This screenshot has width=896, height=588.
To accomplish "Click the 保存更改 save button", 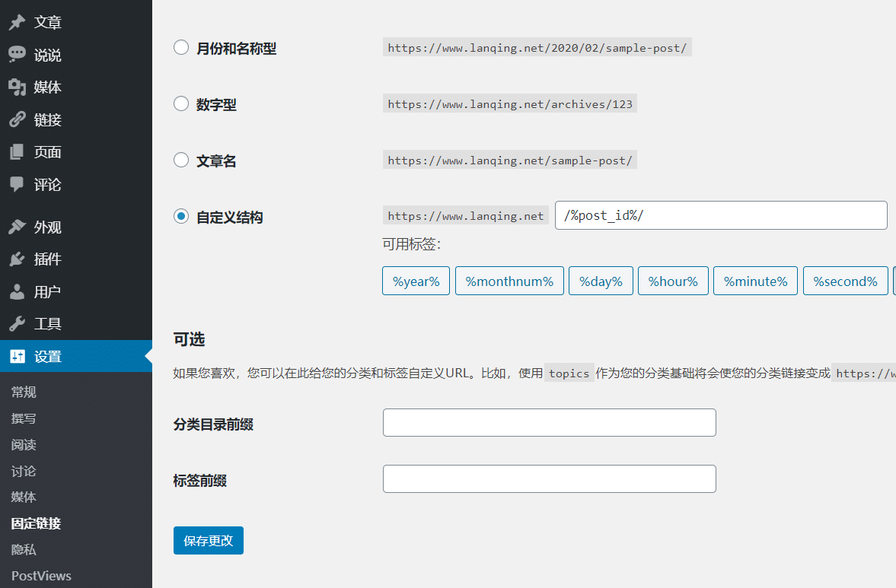I will pos(208,540).
